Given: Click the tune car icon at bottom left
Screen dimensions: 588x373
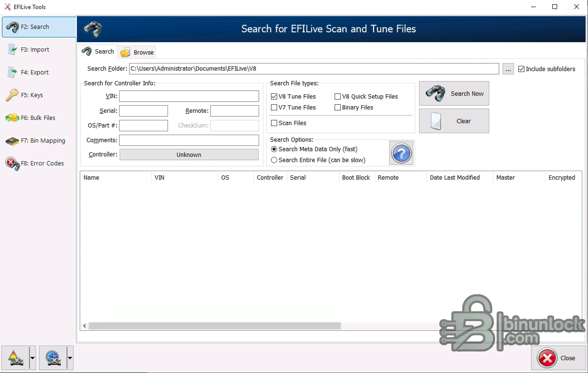Looking at the screenshot, I should 16,358.
